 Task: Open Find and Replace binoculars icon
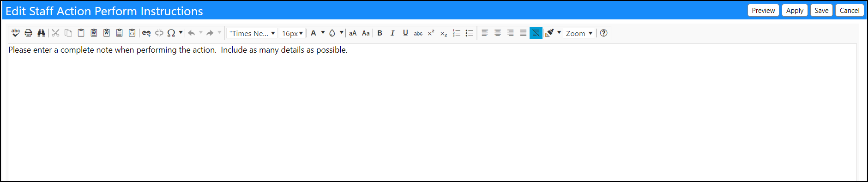(x=41, y=33)
